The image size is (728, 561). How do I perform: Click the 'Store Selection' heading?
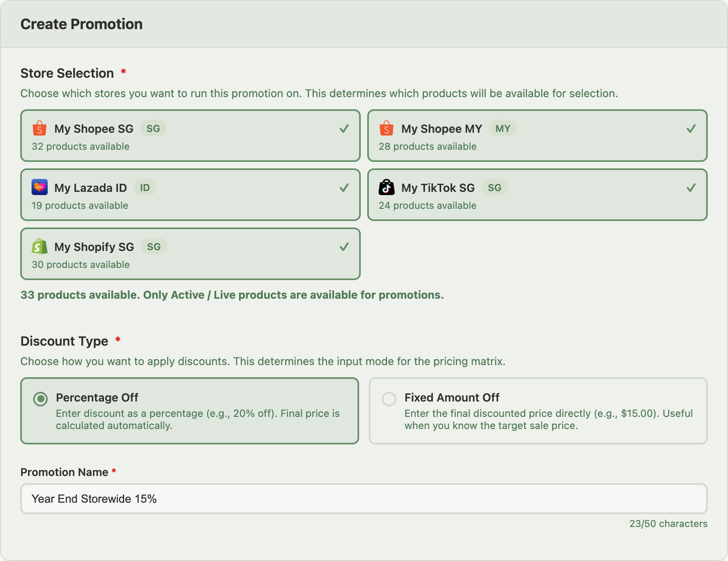tap(67, 73)
